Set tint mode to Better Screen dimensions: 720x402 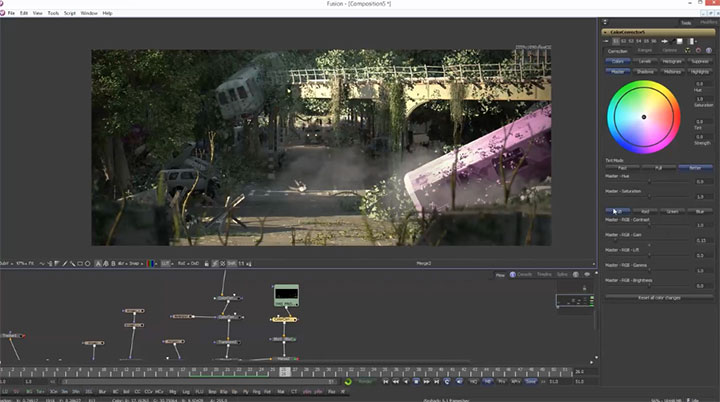(x=695, y=168)
